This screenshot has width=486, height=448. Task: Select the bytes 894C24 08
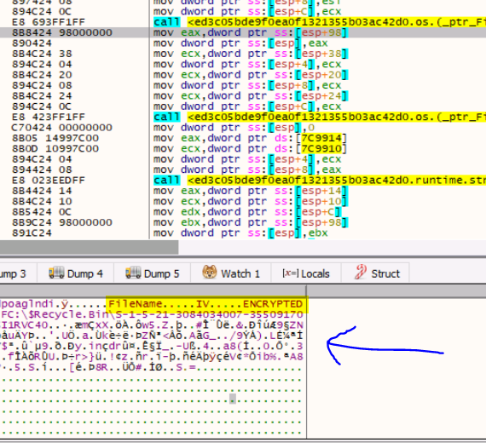[x=42, y=85]
